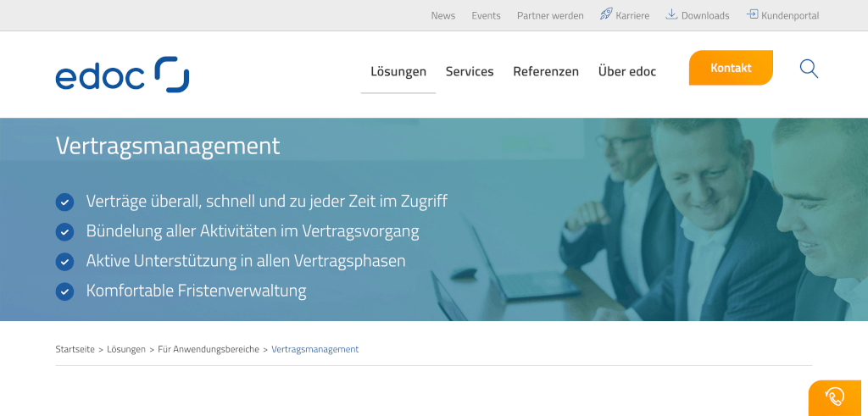Click the edoc logo
Image resolution: width=868 pixels, height=416 pixels.
point(122,74)
